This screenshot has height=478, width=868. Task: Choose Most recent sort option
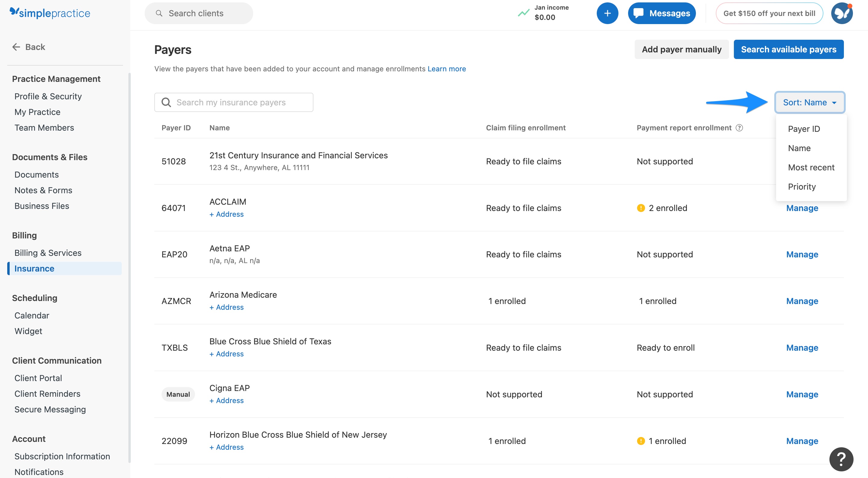point(811,167)
